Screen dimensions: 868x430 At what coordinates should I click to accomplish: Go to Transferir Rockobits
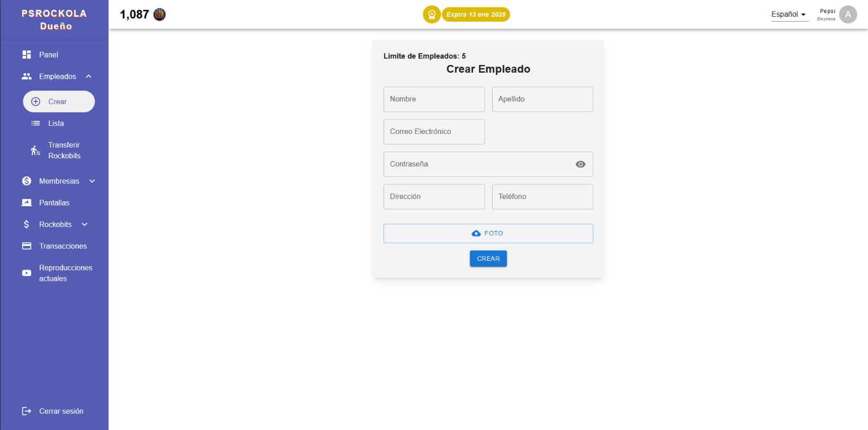pyautogui.click(x=64, y=150)
